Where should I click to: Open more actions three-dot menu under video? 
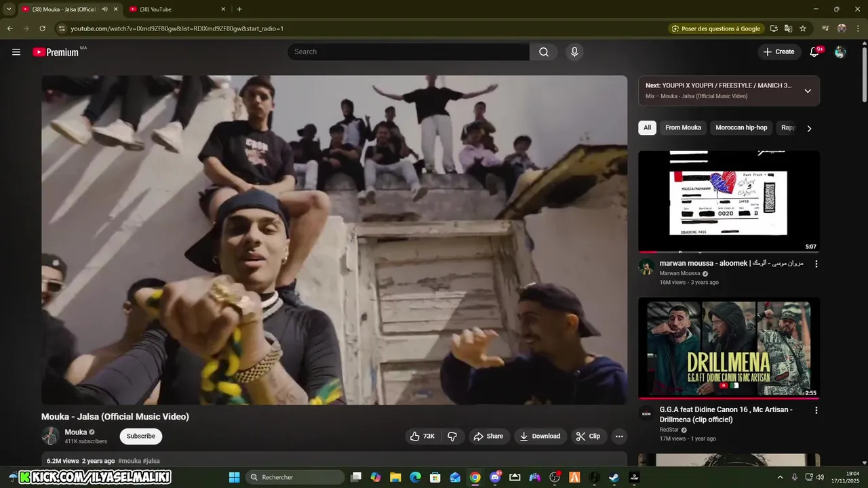(x=619, y=436)
